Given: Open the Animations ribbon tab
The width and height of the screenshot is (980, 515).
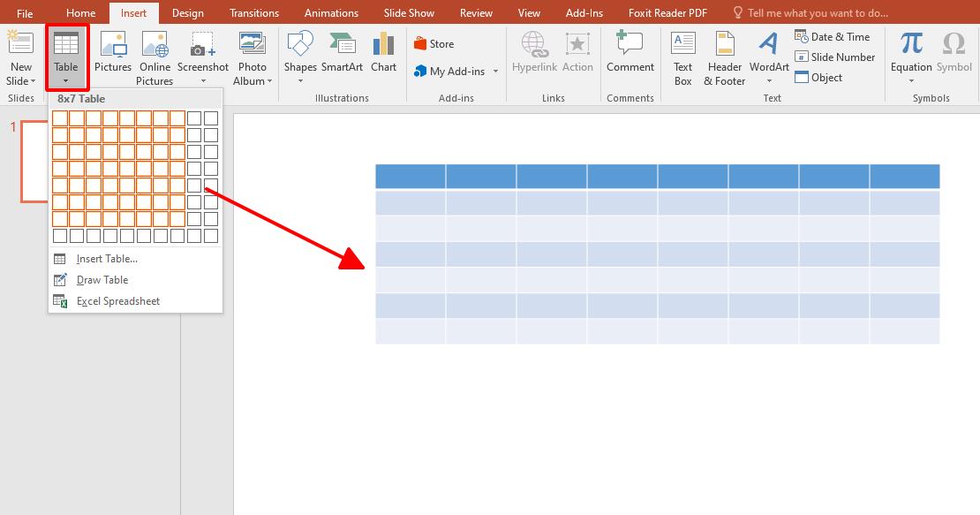Looking at the screenshot, I should (x=331, y=12).
